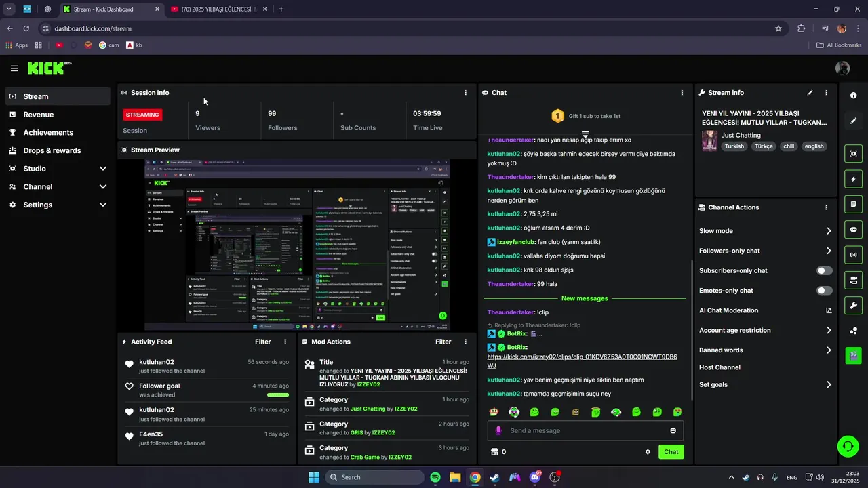This screenshot has height=488, width=868.
Task: Toggle Emotes-only chat switch
Action: tap(825, 291)
